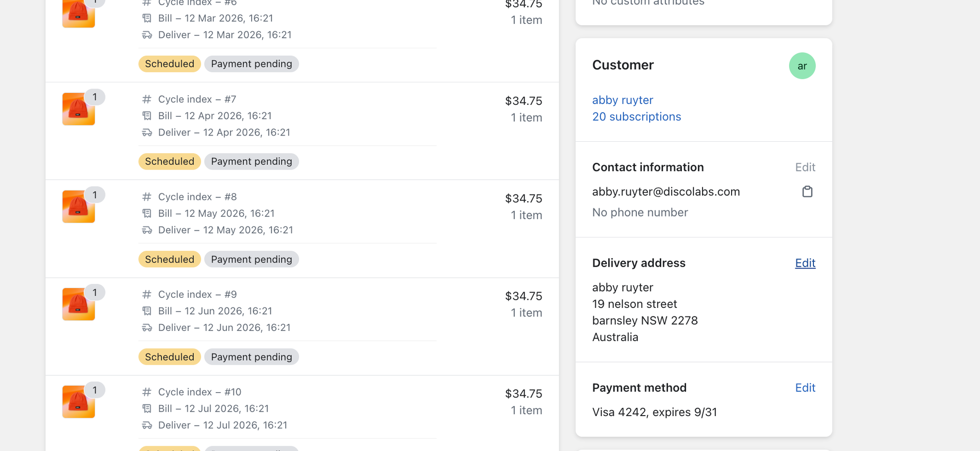Edit the contact information

805,167
